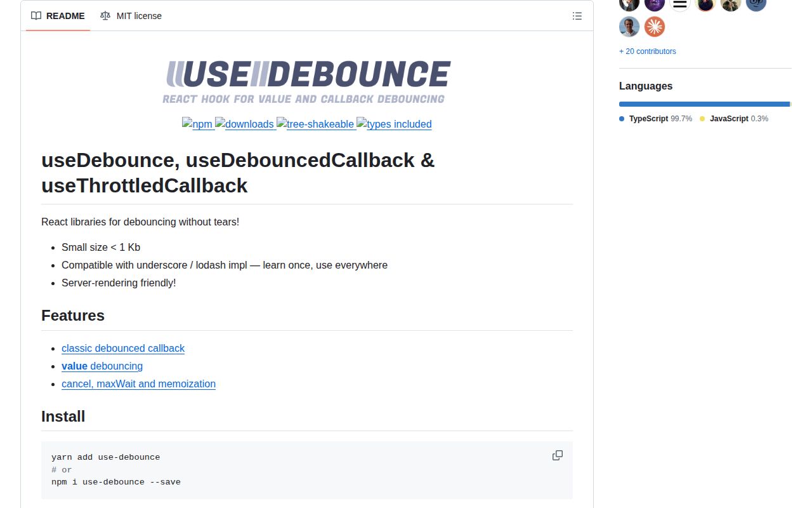Copy the install commands with copy icon
Viewport: 812px width, 508px height.
[x=558, y=455]
